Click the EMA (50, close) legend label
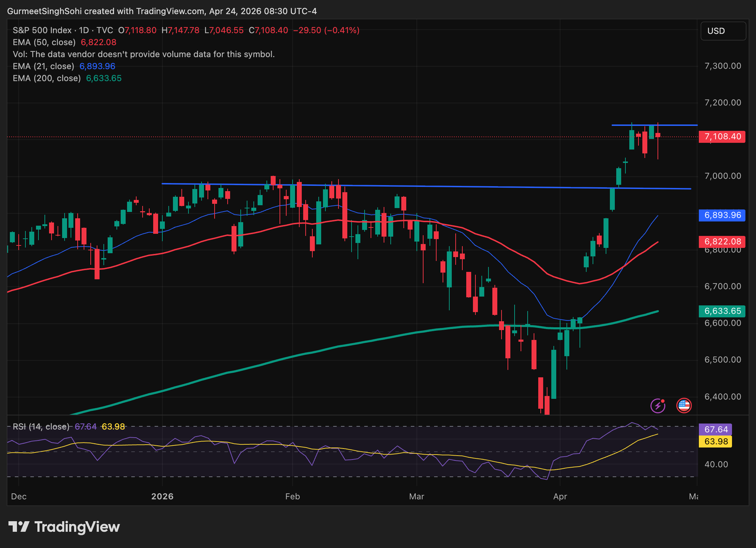The height and width of the screenshot is (548, 756). [x=44, y=42]
